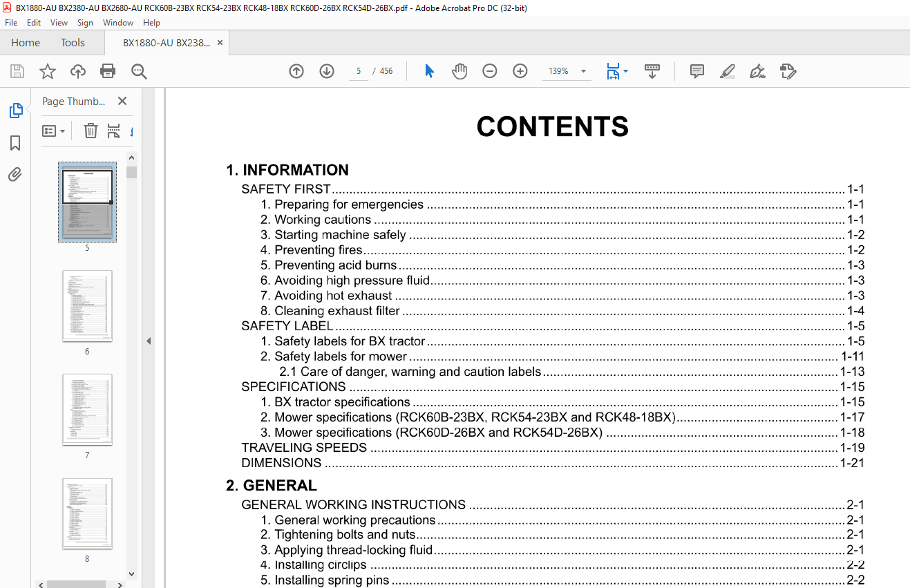Open the Bookmarks panel
Screen dimensions: 910x588
pyautogui.click(x=15, y=143)
